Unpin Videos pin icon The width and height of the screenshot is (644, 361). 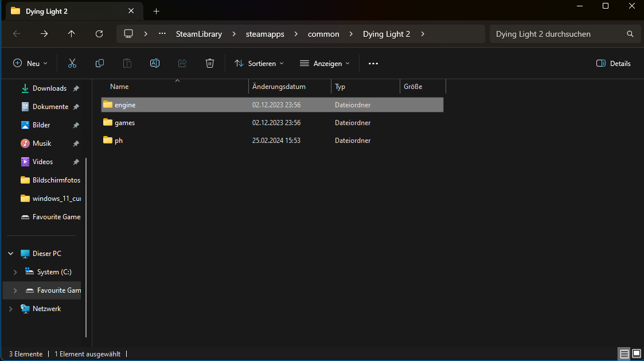76,162
